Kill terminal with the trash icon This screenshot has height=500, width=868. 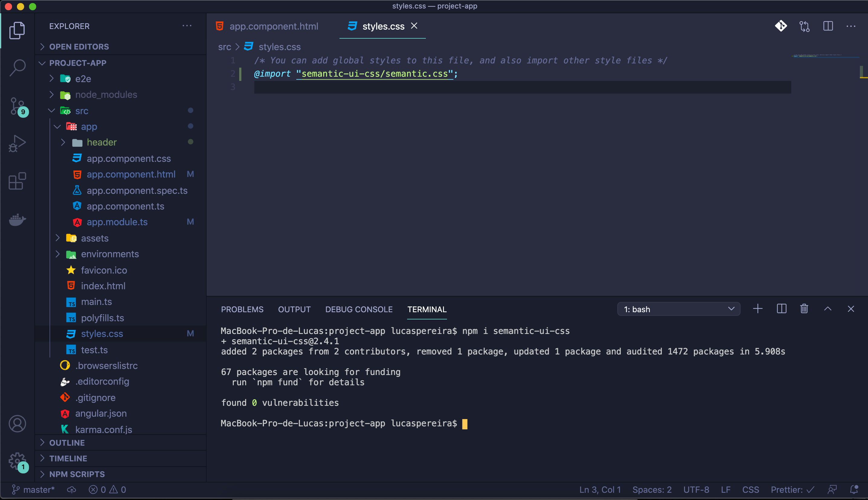click(804, 309)
